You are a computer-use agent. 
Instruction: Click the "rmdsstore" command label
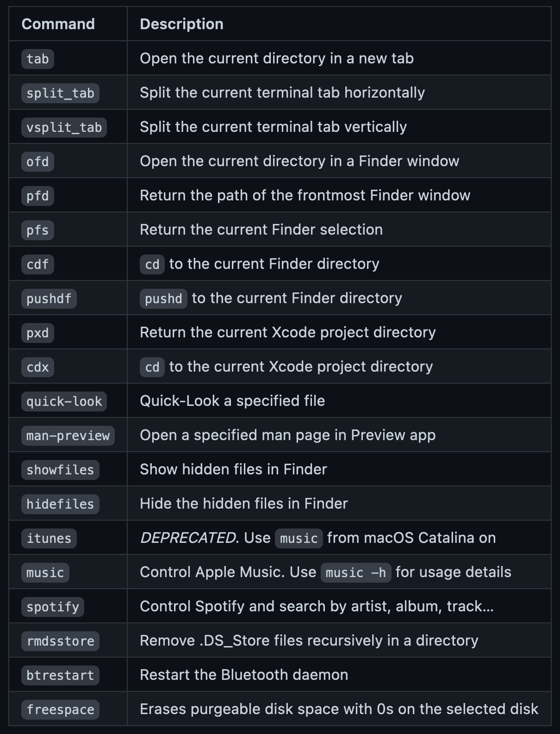coord(60,641)
